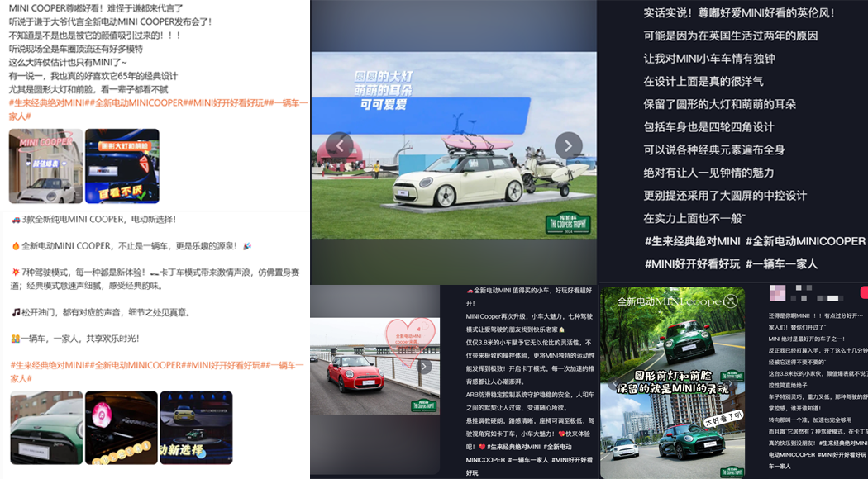Open #生来经典绝对MINI hashtag in 英伦风 post
This screenshot has width=868, height=479.
click(692, 241)
